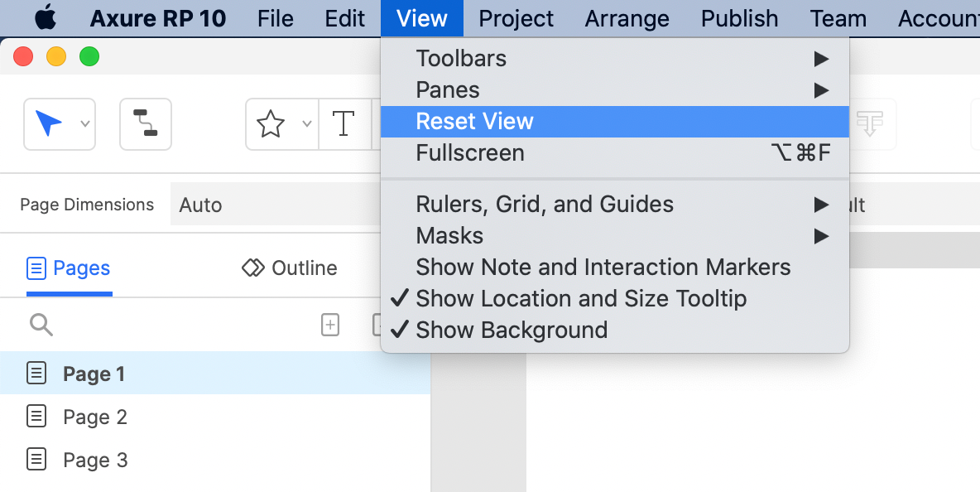Toggle Show Background option
The width and height of the screenshot is (980, 492).
pos(512,330)
